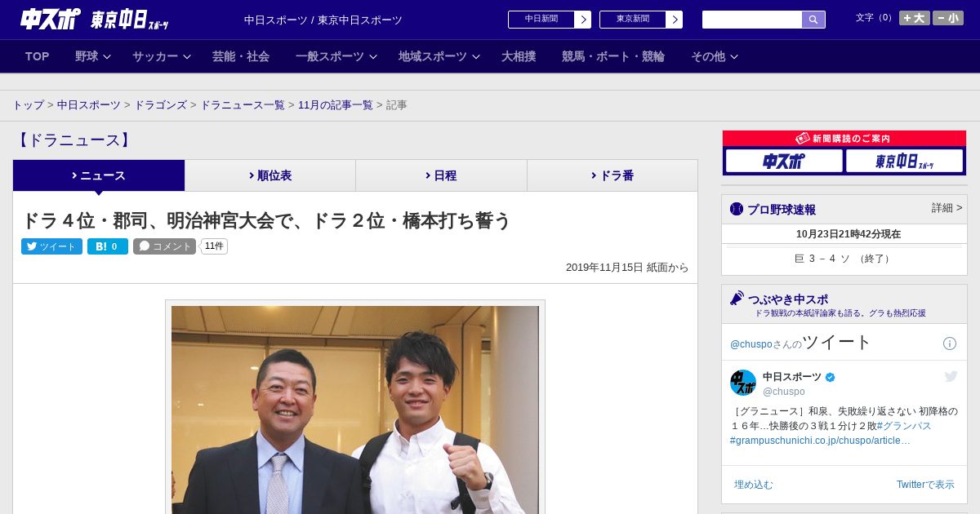Screen dimensions: 980x514
Task: Go to ドラゴンズ in the breadcrumb
Action: point(160,105)
